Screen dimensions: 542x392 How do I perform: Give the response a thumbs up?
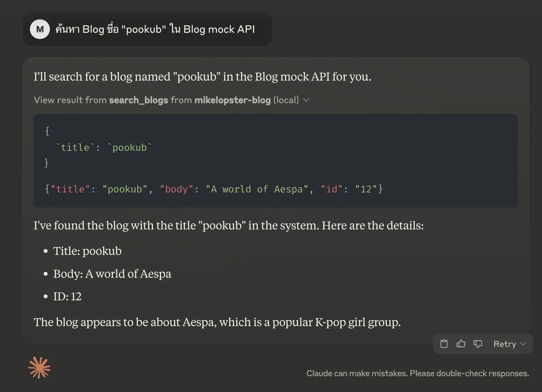pyautogui.click(x=461, y=344)
